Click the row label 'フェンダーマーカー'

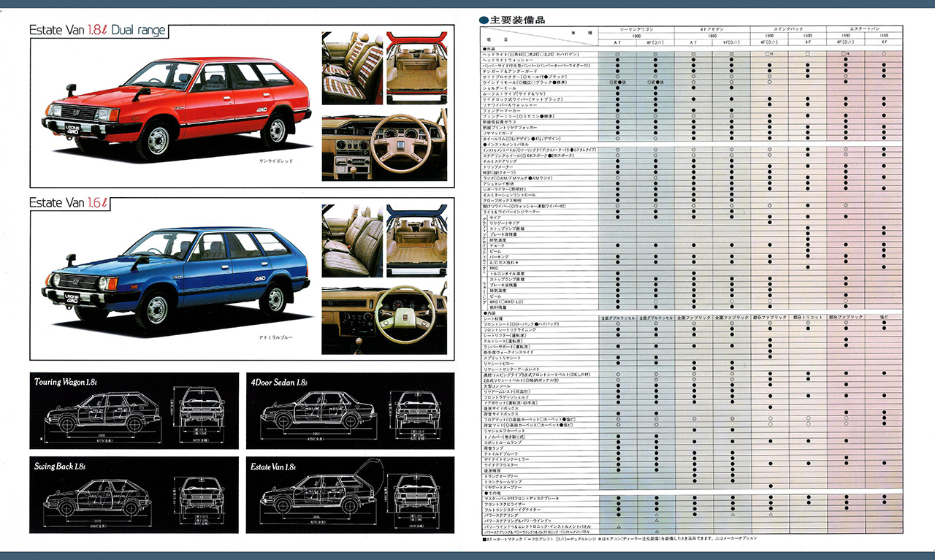click(x=501, y=110)
